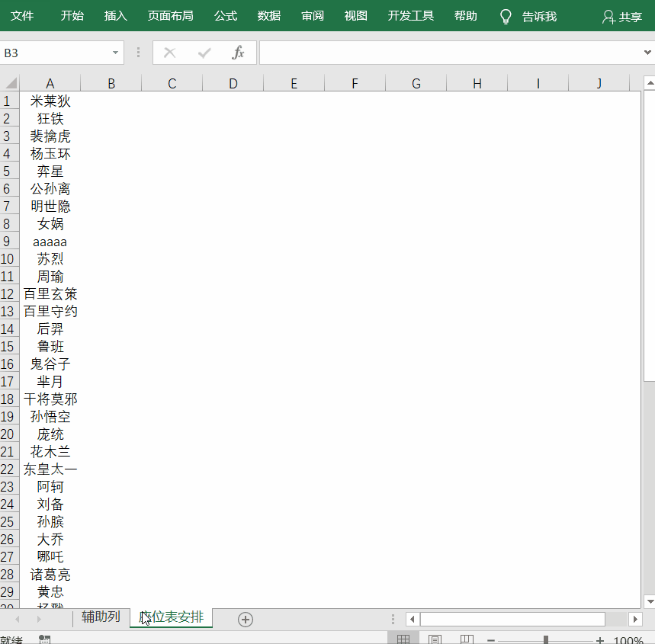Select column D header
Screen dimensions: 655x644
[233, 84]
